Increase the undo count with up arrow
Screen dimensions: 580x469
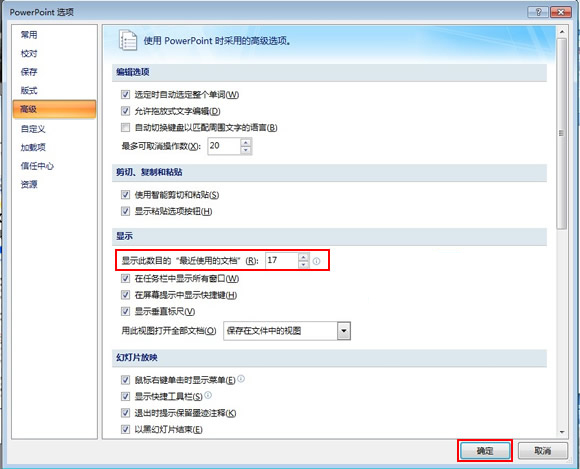246,142
